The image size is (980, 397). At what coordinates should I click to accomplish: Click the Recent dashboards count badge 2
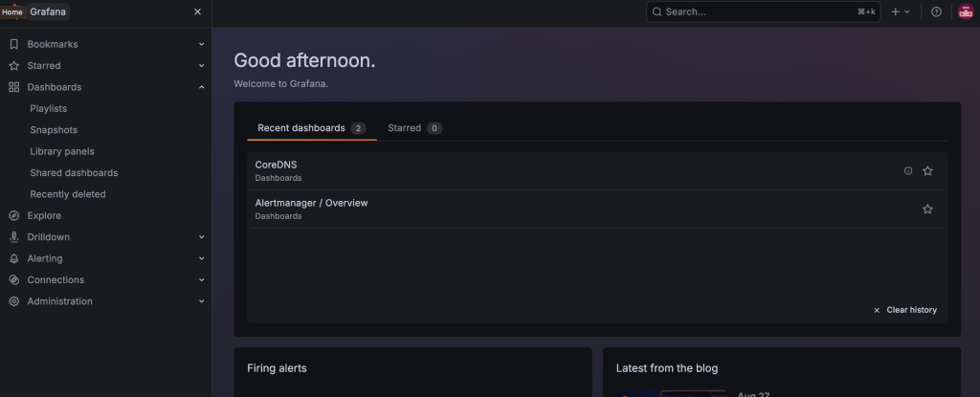point(358,128)
